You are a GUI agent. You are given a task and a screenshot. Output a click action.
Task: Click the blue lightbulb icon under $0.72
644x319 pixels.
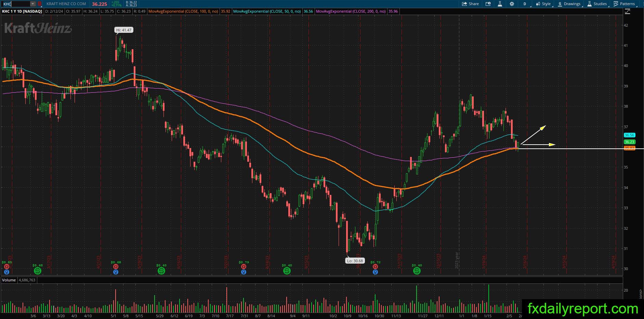[x=375, y=272]
